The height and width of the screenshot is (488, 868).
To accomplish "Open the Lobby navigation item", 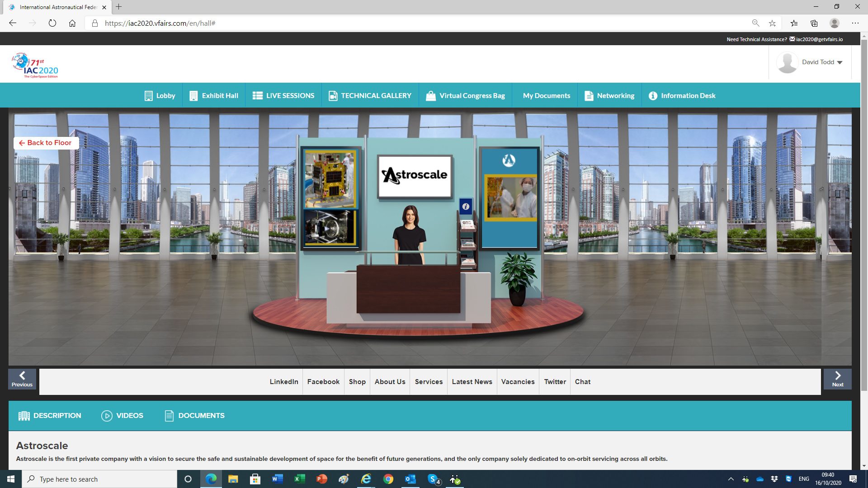I will pos(160,95).
